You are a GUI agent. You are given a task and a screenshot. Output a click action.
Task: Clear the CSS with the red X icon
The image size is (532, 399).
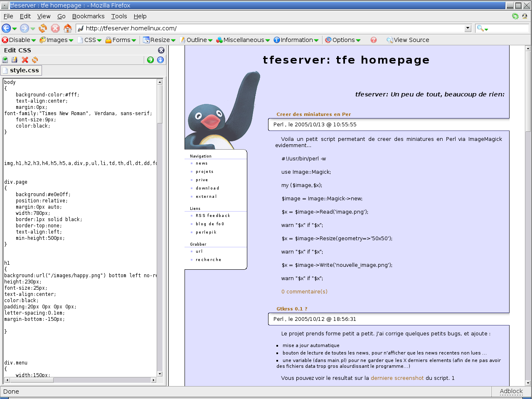(25, 60)
